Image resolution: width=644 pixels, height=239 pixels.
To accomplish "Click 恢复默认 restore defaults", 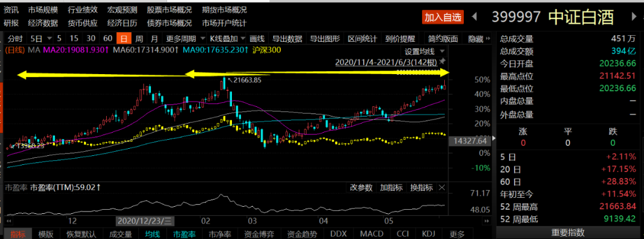I will tap(81, 234).
